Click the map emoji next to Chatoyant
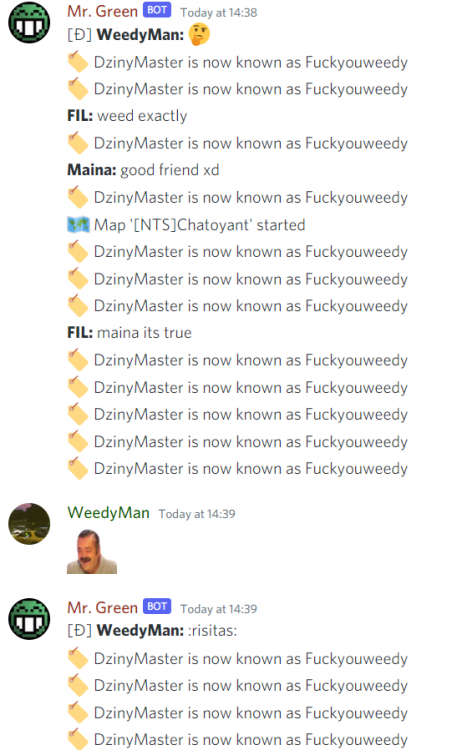The height and width of the screenshot is (750, 457). click(x=78, y=224)
